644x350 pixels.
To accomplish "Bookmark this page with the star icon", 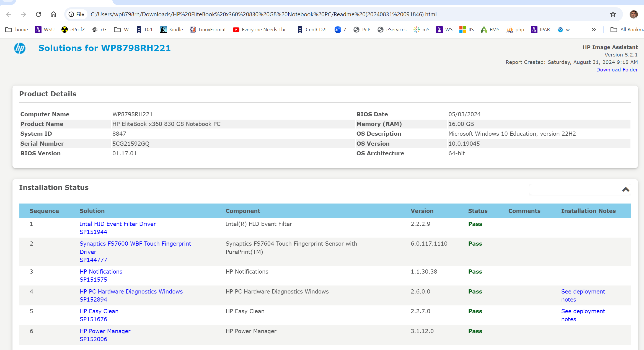I will [613, 14].
